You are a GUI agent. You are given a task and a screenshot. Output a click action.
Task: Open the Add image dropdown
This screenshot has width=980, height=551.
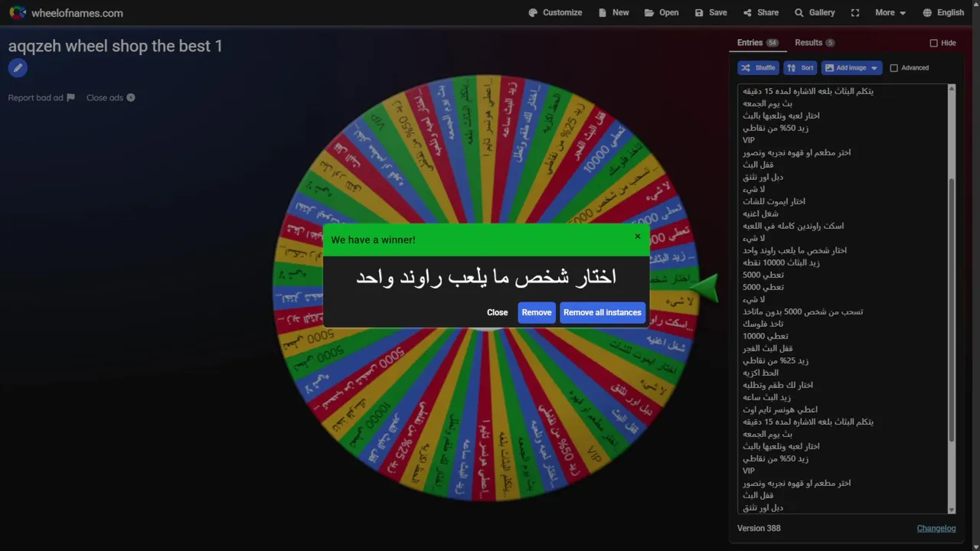[851, 68]
